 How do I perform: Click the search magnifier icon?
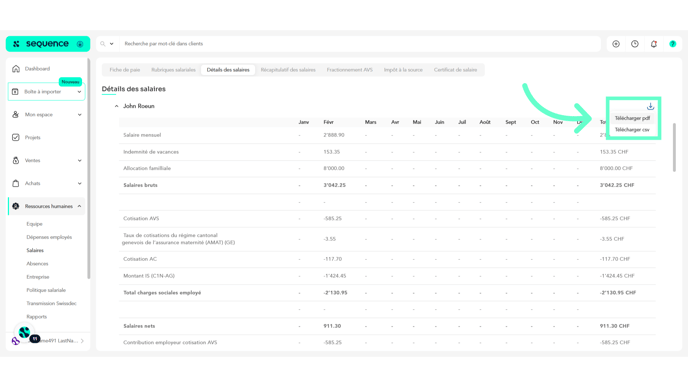[103, 44]
